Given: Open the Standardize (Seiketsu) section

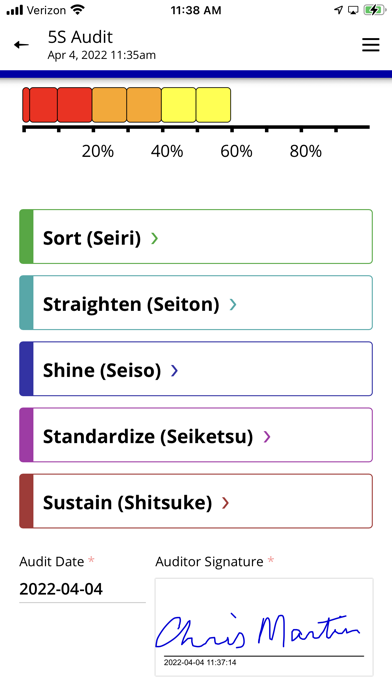Looking at the screenshot, I should tap(196, 435).
